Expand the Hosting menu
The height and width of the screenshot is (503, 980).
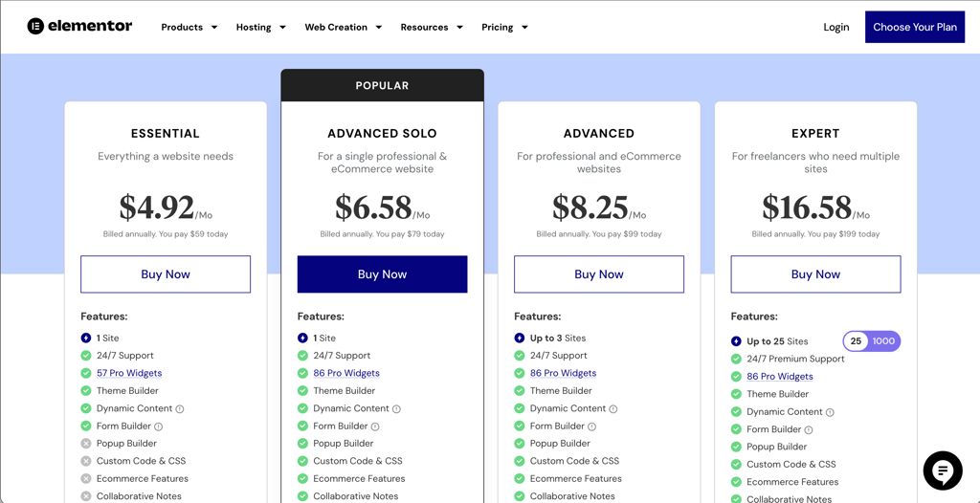tap(260, 27)
